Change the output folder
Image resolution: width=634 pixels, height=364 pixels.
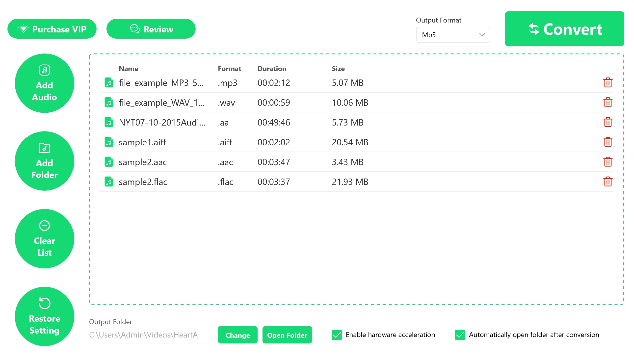pos(238,335)
